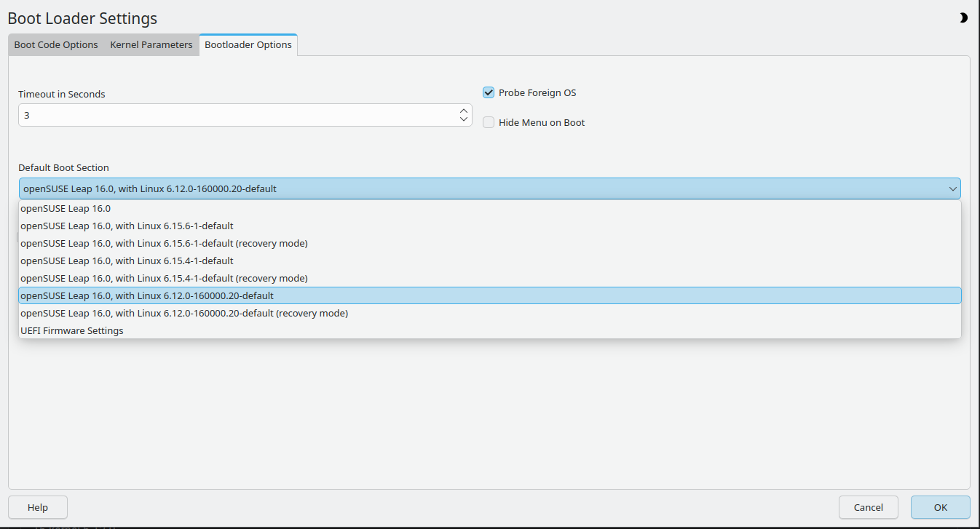Open the Kernel Parameters tab

pyautogui.click(x=151, y=44)
